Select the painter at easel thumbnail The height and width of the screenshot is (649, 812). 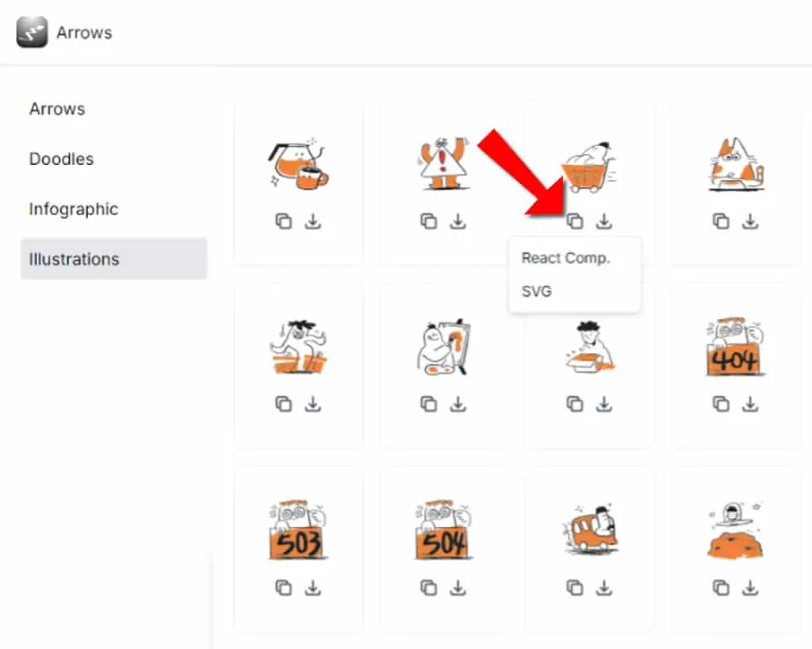444,347
